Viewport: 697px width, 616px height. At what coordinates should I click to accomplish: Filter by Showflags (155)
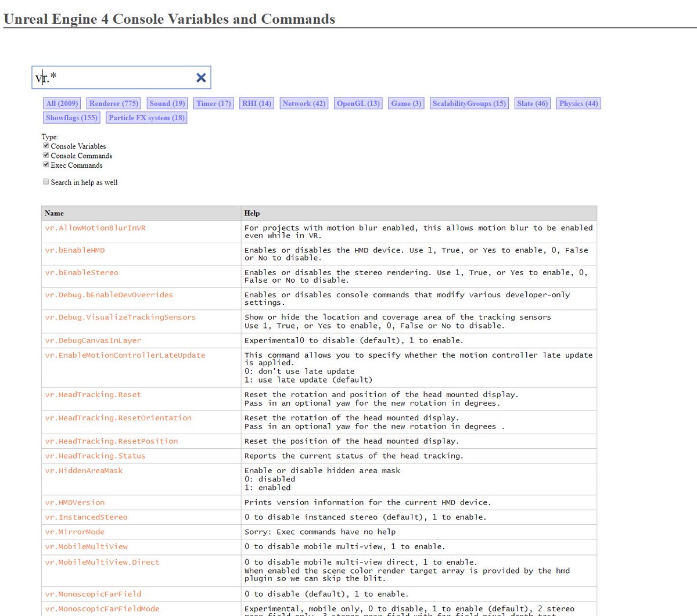coord(72,117)
